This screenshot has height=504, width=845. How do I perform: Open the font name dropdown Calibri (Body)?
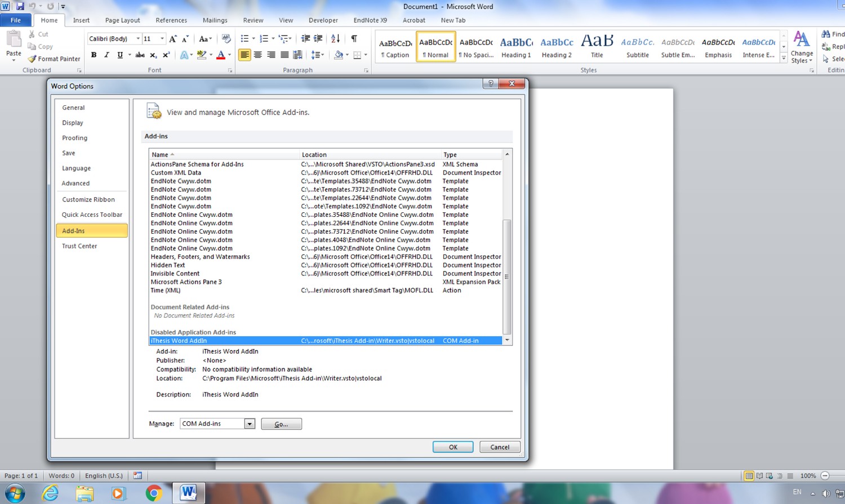(x=137, y=39)
